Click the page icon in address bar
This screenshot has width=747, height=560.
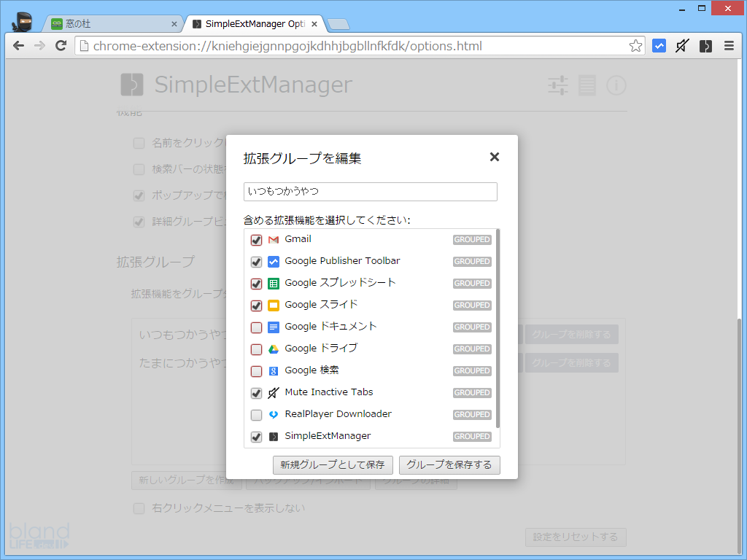(85, 46)
